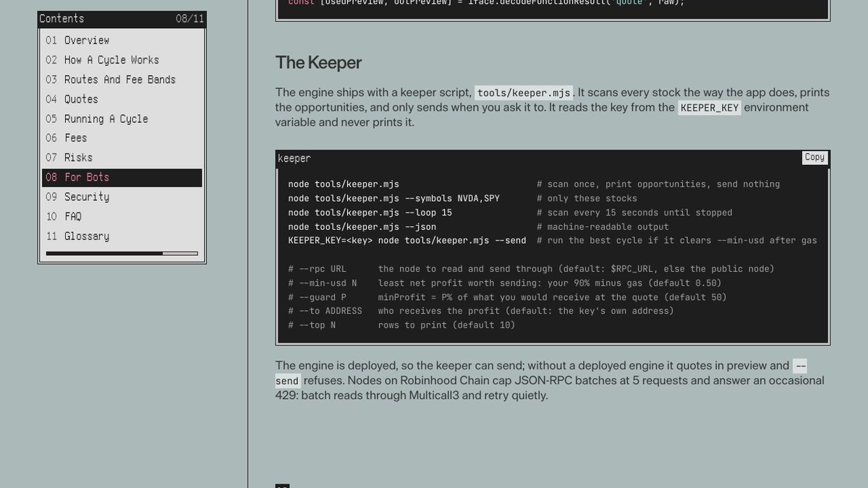Open the 01 Overview contents entry
This screenshot has height=488, width=868.
point(122,40)
